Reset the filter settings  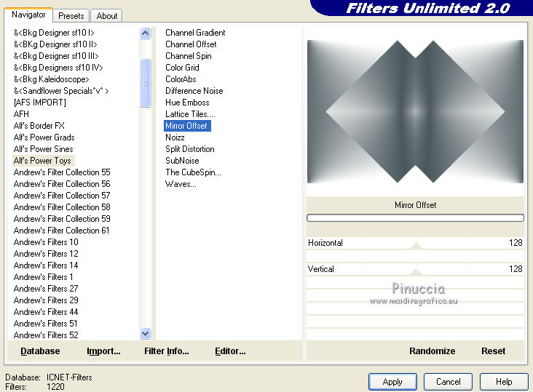[x=493, y=351]
